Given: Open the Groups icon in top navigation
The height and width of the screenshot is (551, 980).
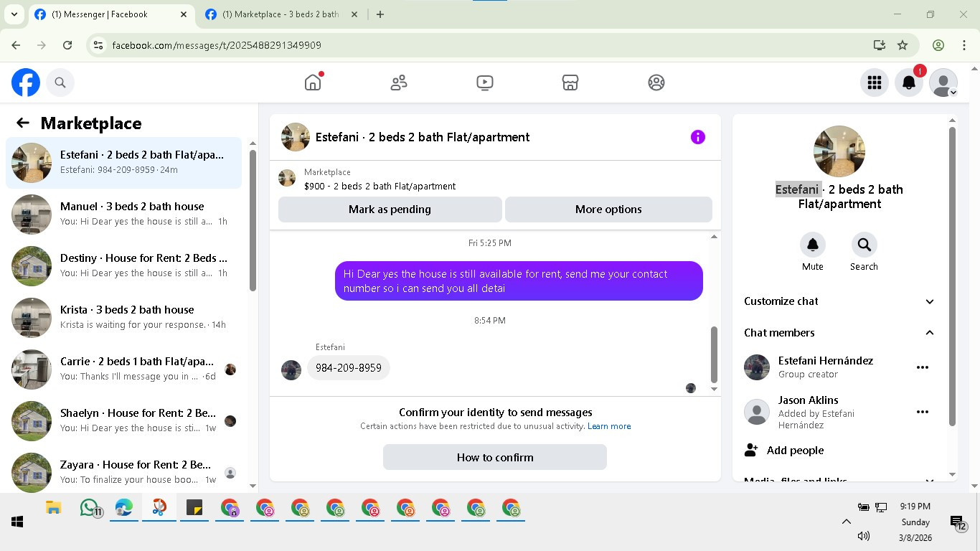Looking at the screenshot, I should coord(656,83).
